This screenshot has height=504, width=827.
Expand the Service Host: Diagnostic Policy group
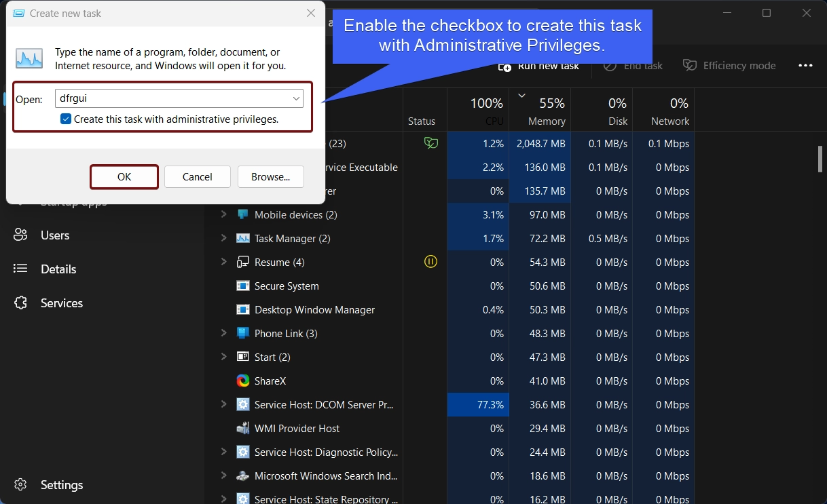(223, 452)
